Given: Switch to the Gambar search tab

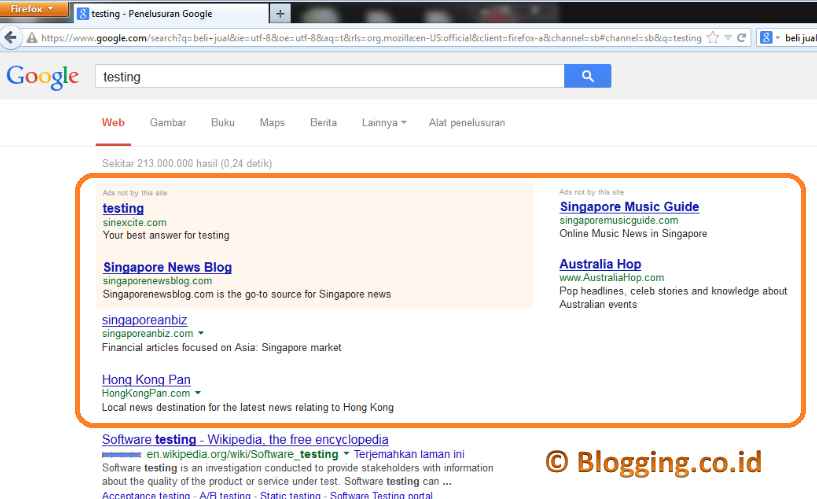Looking at the screenshot, I should pyautogui.click(x=168, y=123).
